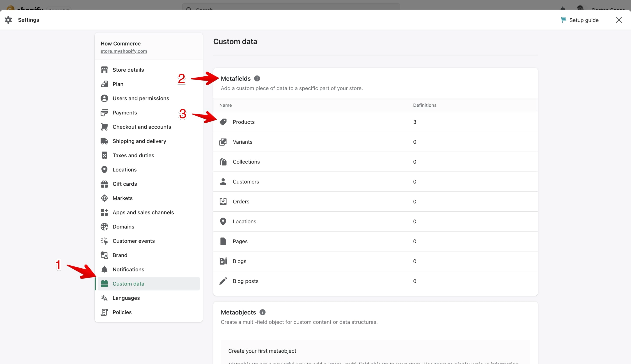Open Markets settings

pyautogui.click(x=149, y=198)
